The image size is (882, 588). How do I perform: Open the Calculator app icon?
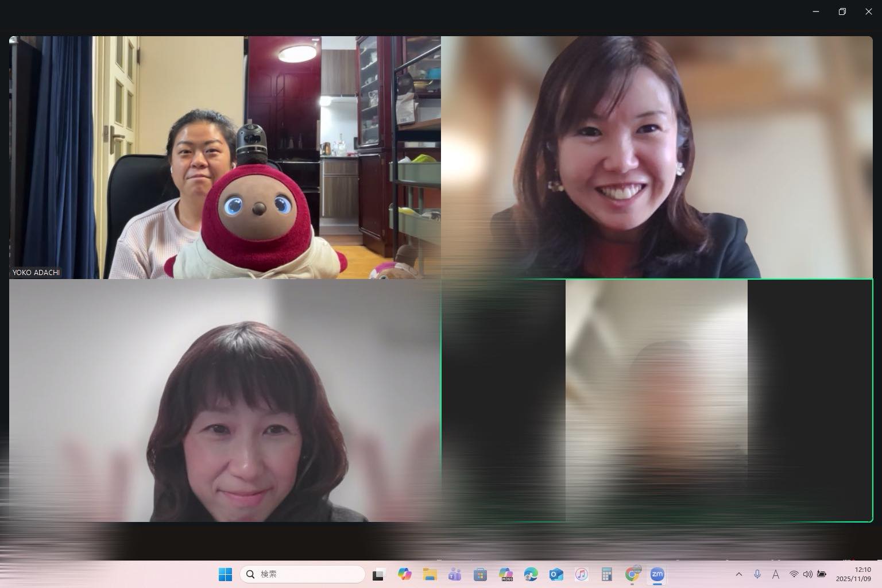(606, 574)
